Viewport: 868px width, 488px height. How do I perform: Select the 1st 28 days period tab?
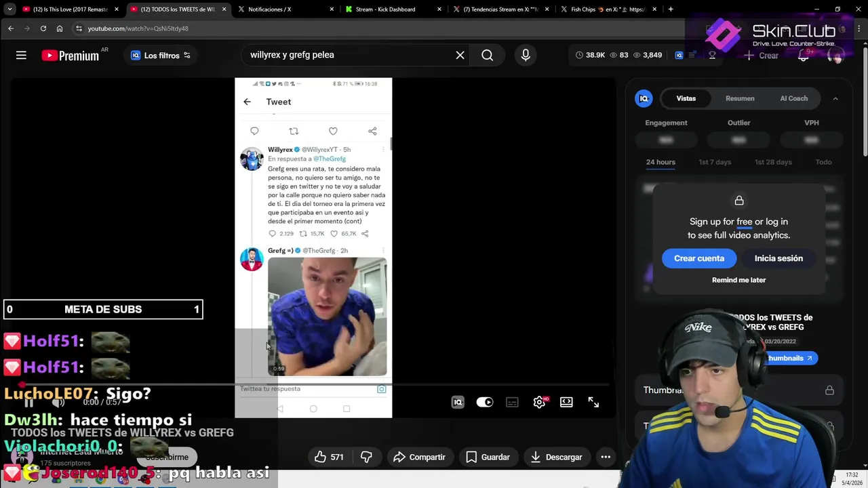[773, 162]
